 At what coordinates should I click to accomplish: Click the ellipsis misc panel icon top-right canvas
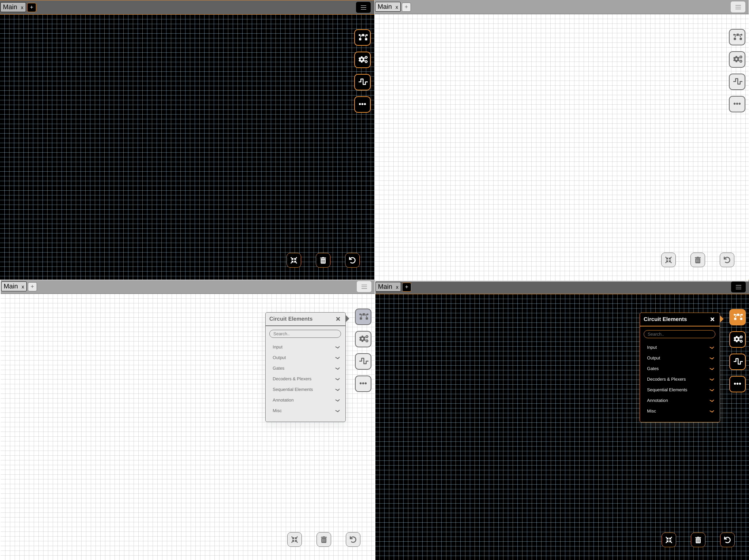click(737, 104)
